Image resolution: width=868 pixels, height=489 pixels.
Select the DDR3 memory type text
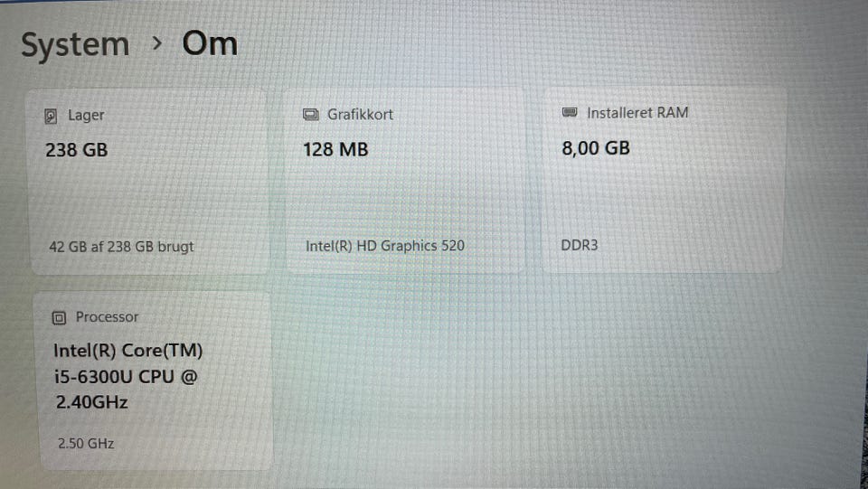(580, 245)
